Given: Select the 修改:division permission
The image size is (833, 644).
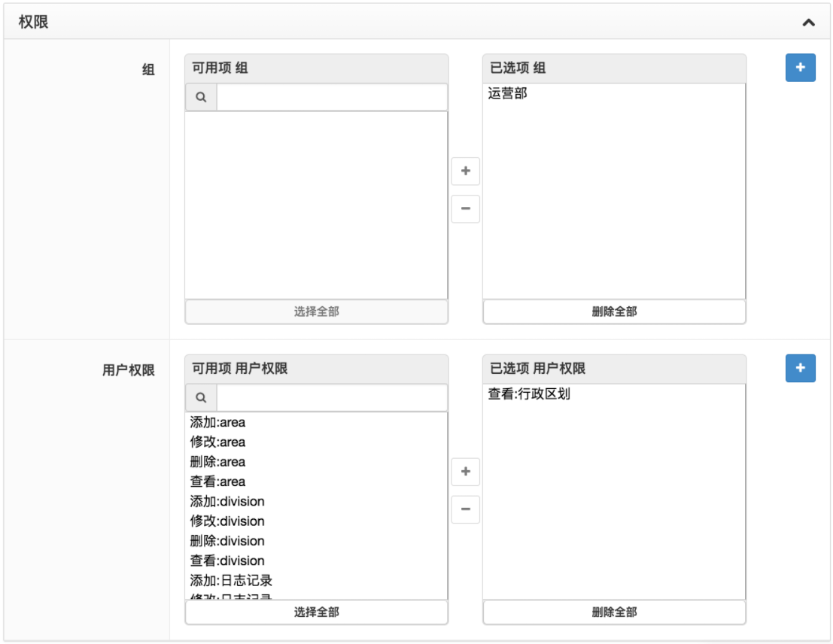Looking at the screenshot, I should tap(317, 521).
